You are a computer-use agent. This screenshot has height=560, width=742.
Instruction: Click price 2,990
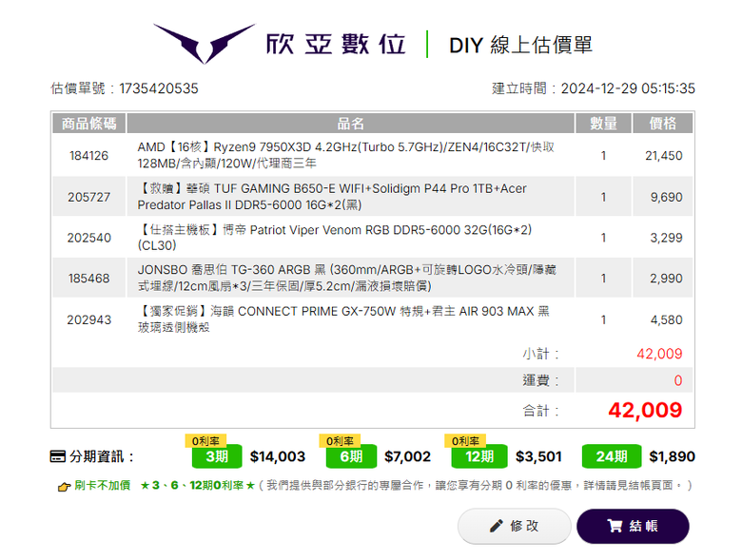[666, 279]
